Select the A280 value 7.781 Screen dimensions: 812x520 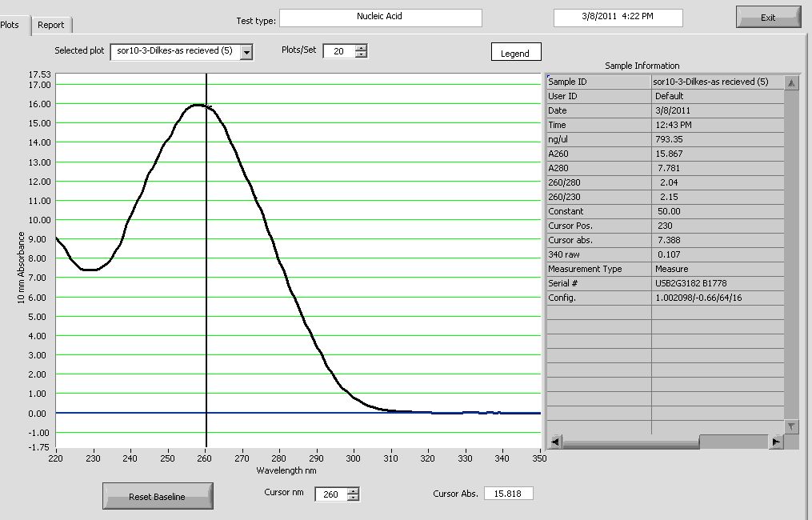click(718, 168)
